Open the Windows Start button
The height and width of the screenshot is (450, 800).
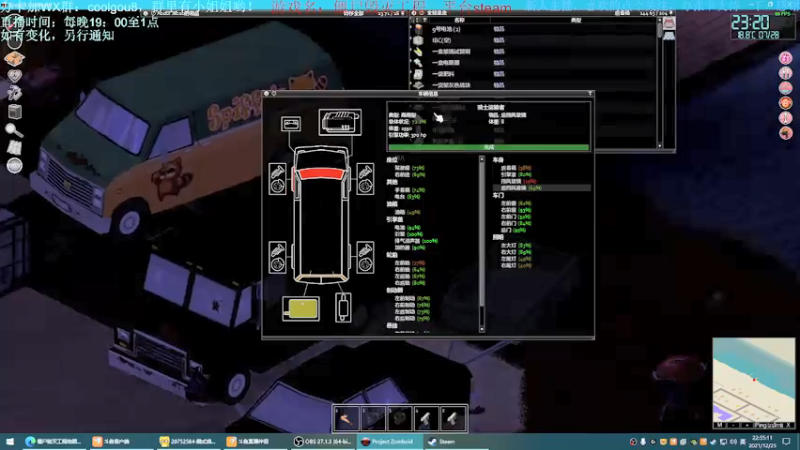click(x=10, y=441)
